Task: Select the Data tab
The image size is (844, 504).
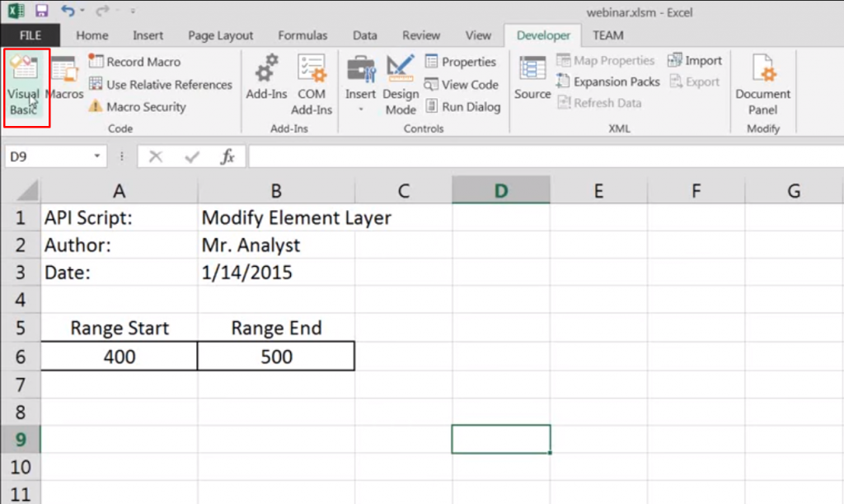Action: (x=364, y=35)
